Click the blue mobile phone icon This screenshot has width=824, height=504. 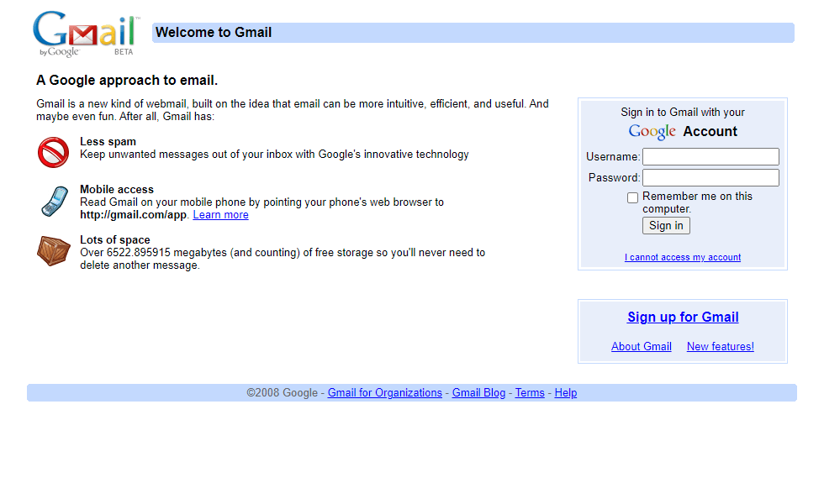(x=55, y=201)
